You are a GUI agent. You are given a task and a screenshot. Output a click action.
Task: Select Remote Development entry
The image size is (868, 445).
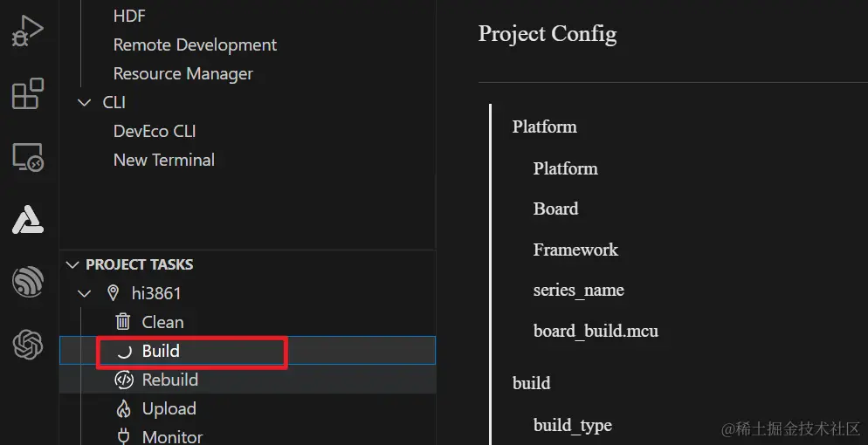[195, 44]
